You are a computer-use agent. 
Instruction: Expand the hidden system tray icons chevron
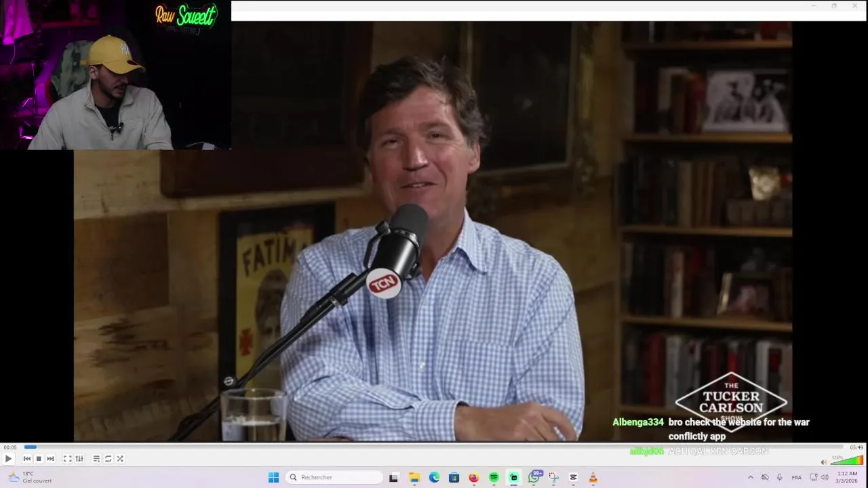tap(750, 477)
